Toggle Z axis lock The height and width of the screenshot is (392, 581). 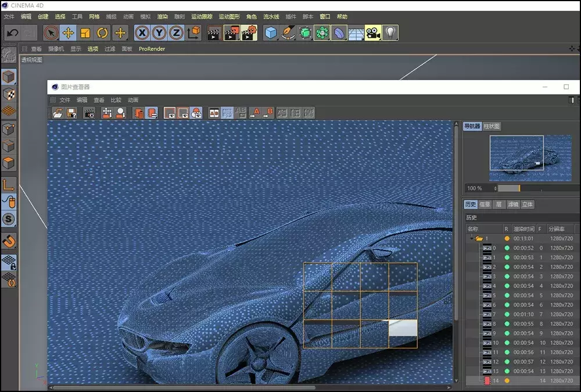coord(175,33)
